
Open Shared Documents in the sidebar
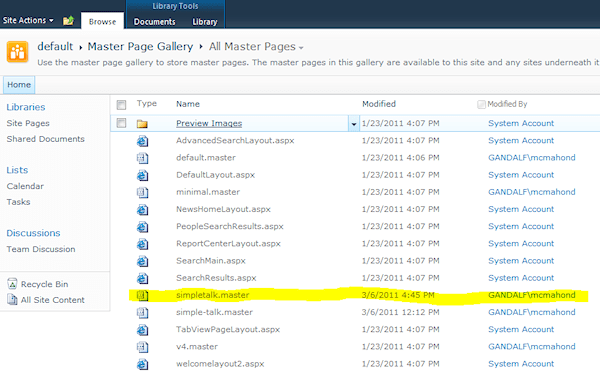(46, 139)
